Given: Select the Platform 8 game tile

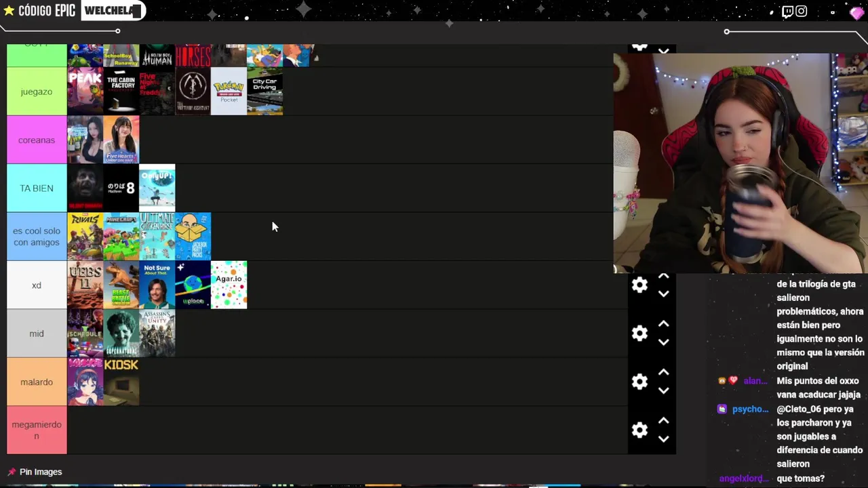Looking at the screenshot, I should (121, 188).
